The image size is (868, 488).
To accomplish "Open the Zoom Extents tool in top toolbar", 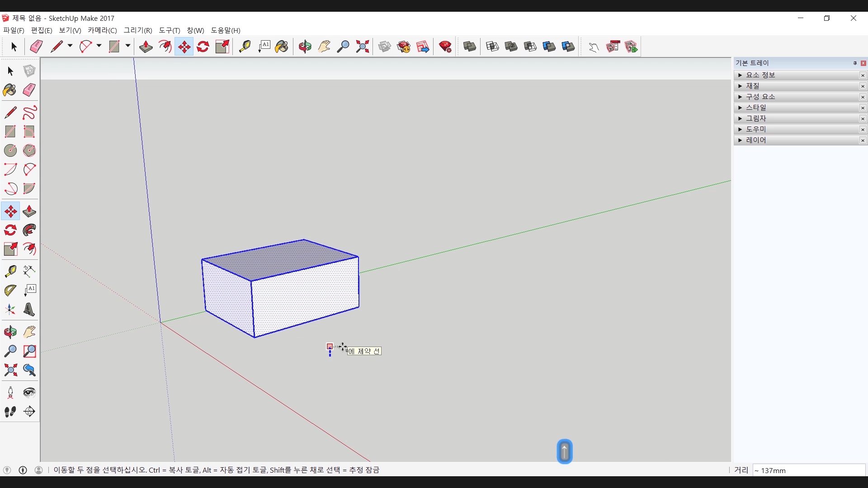I will pyautogui.click(x=362, y=47).
